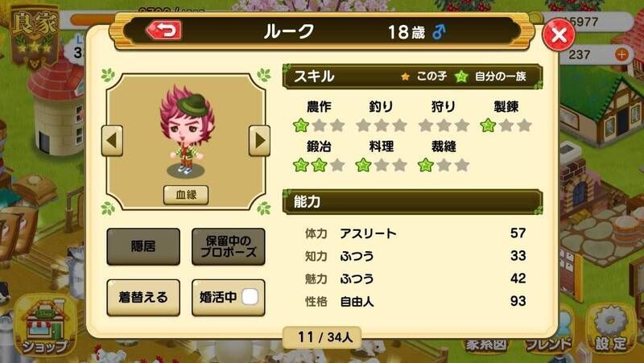Open the 家系図 family tree button
The height and width of the screenshot is (363, 644).
click(x=486, y=344)
